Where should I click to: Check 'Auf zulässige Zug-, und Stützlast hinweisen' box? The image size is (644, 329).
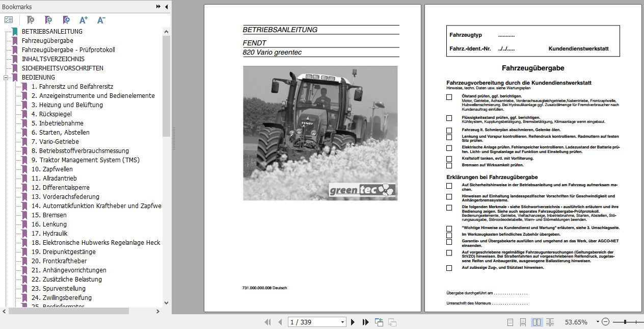click(x=449, y=268)
